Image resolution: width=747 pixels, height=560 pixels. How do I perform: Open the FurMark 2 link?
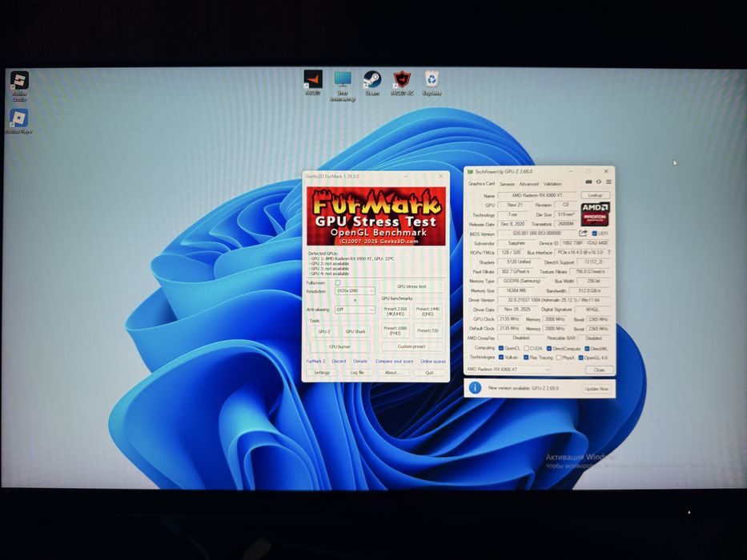point(315,362)
